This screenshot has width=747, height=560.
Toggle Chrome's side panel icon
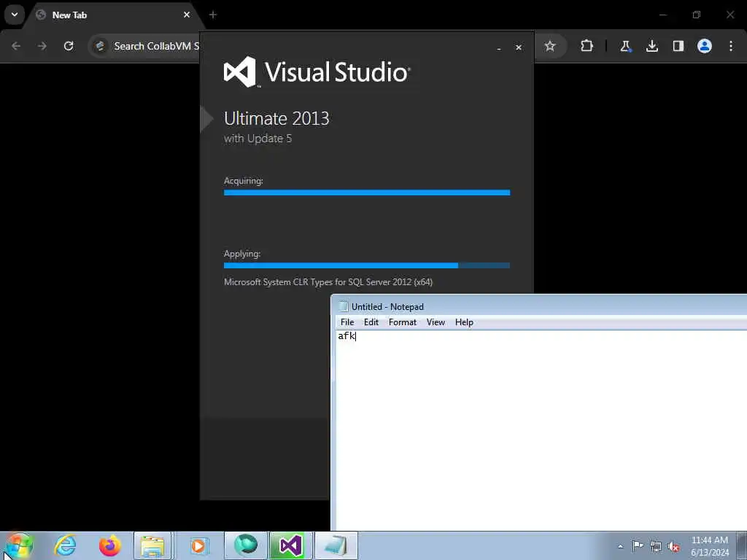pos(678,46)
